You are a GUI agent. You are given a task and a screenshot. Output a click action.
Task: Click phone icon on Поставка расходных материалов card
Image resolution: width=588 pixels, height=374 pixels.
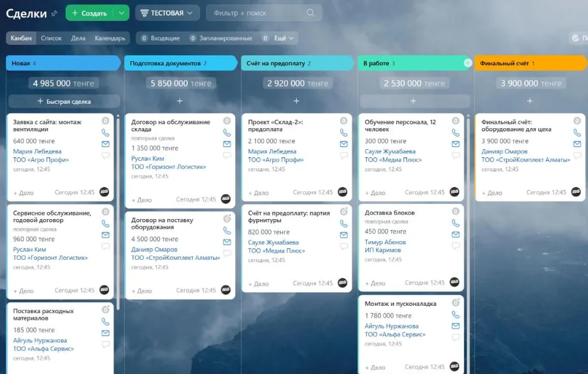pyautogui.click(x=106, y=322)
